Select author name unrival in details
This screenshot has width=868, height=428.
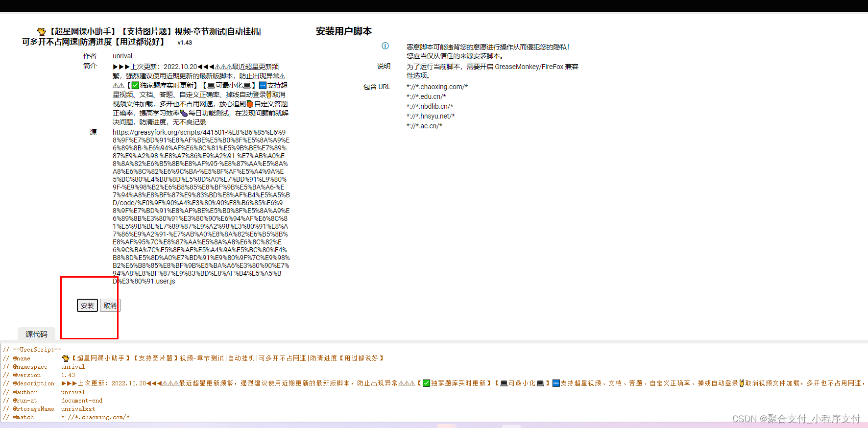(122, 56)
